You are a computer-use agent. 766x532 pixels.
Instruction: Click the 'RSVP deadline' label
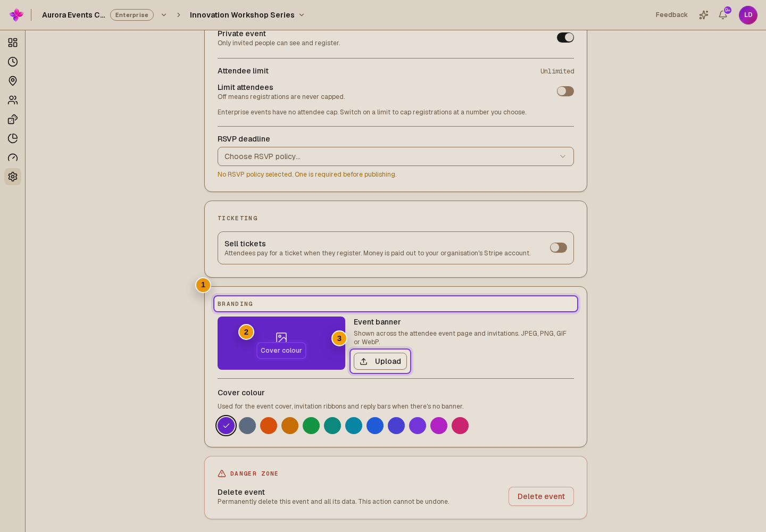click(x=244, y=139)
